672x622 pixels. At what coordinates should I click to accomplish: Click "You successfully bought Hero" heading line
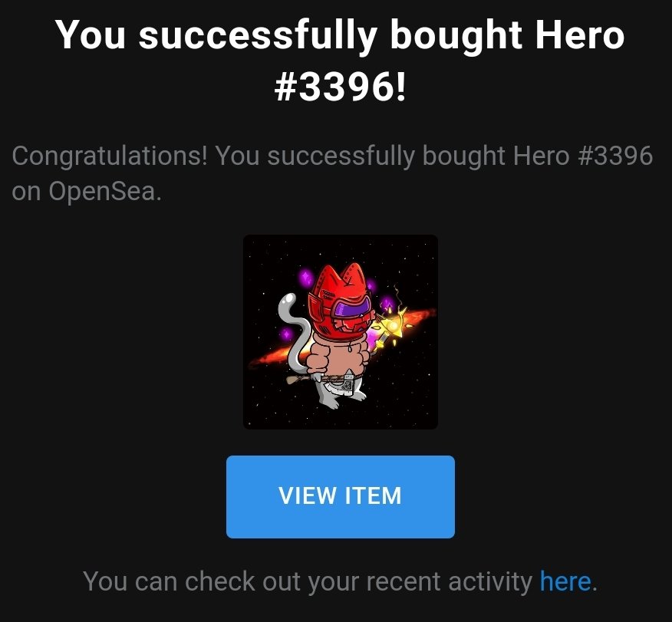340,35
